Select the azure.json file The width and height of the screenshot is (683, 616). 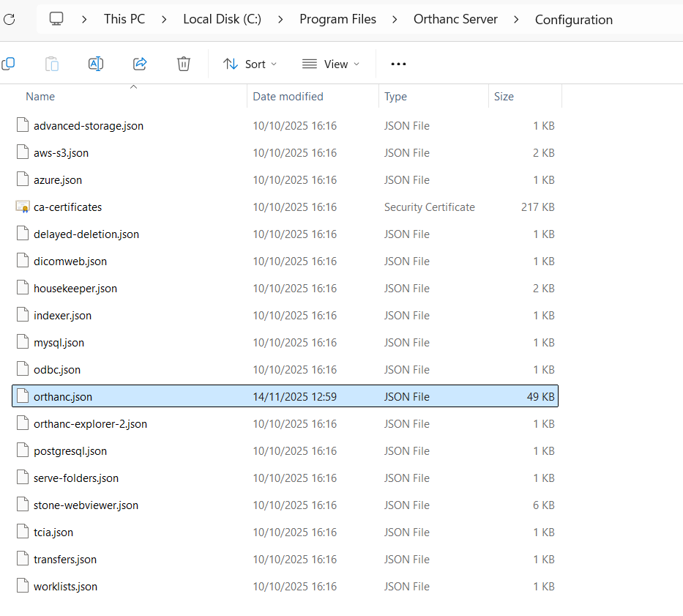(58, 180)
